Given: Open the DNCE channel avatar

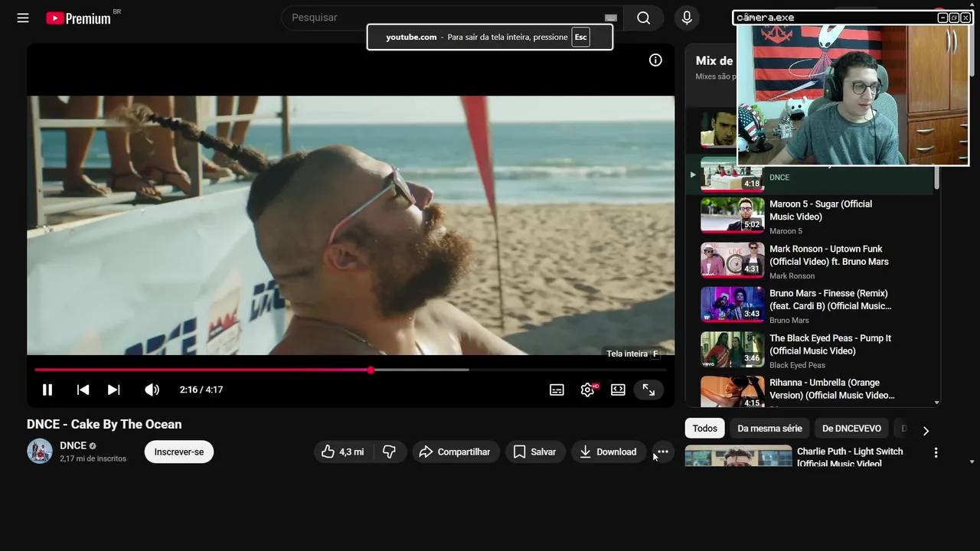Looking at the screenshot, I should coord(40,452).
